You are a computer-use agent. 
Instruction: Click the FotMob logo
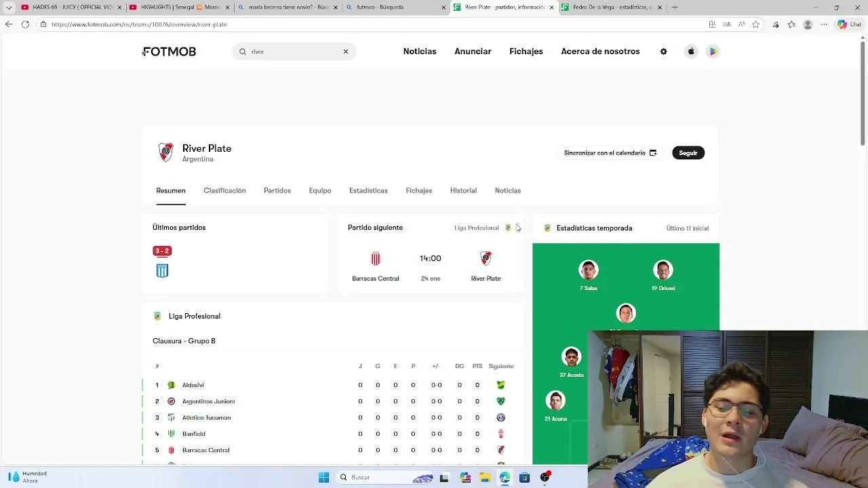(x=170, y=52)
